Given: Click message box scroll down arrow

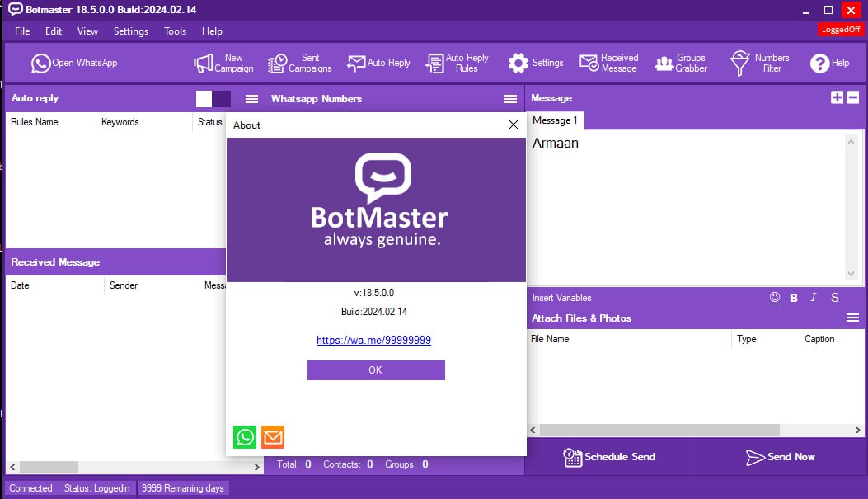Looking at the screenshot, I should point(851,274).
